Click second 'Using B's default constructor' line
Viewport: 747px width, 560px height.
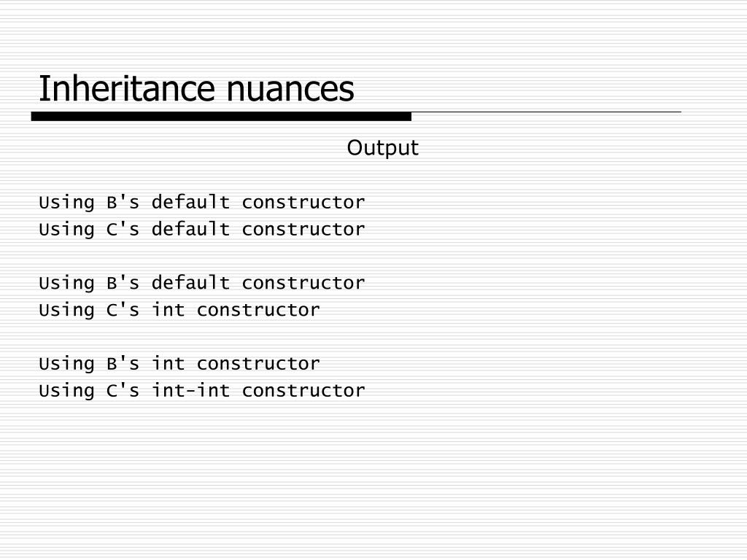point(202,284)
